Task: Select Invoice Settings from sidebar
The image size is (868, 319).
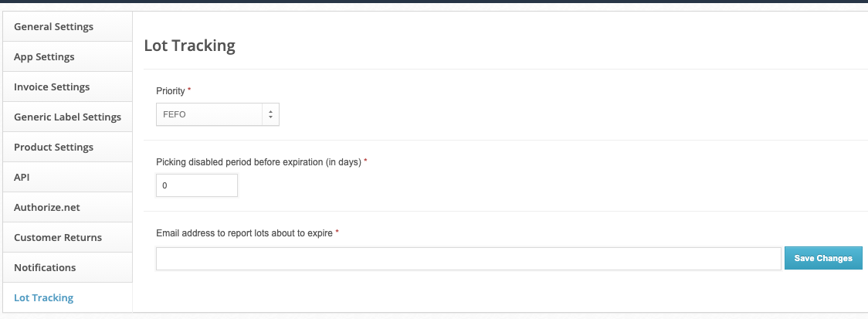Action: [67, 87]
